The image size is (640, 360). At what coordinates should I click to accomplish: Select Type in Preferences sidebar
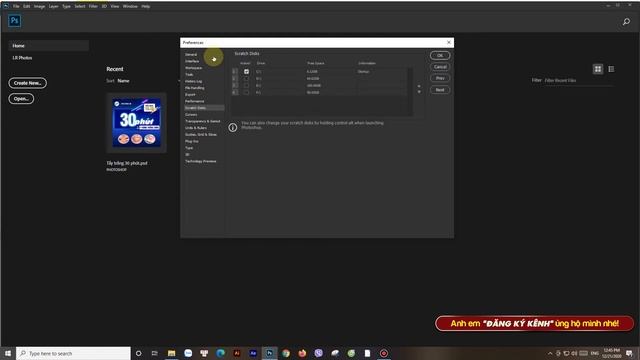click(x=189, y=148)
